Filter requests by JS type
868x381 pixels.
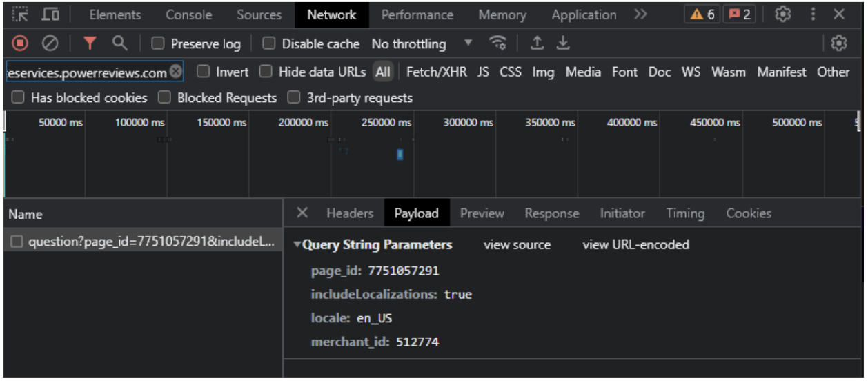tap(484, 71)
